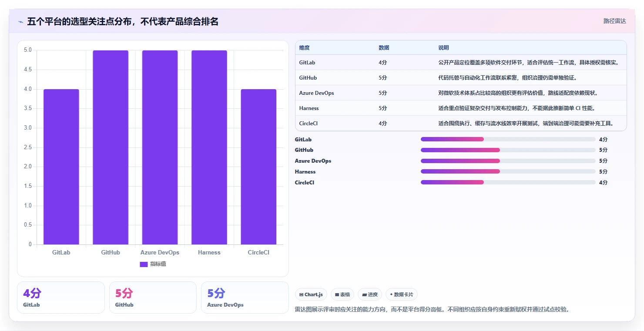Click the 数据卡片 tag
Image resolution: width=644 pixels, height=331 pixels.
click(x=402, y=294)
